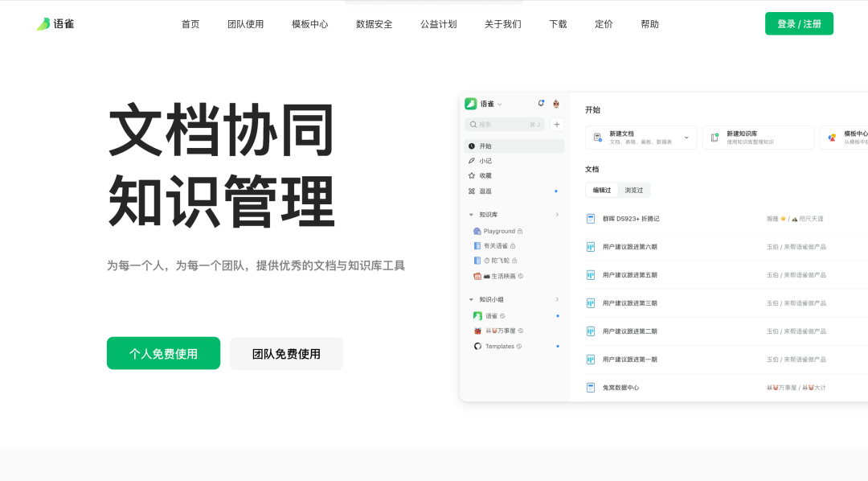
Task: Click the 个人免费使用 button
Action: [x=163, y=354]
